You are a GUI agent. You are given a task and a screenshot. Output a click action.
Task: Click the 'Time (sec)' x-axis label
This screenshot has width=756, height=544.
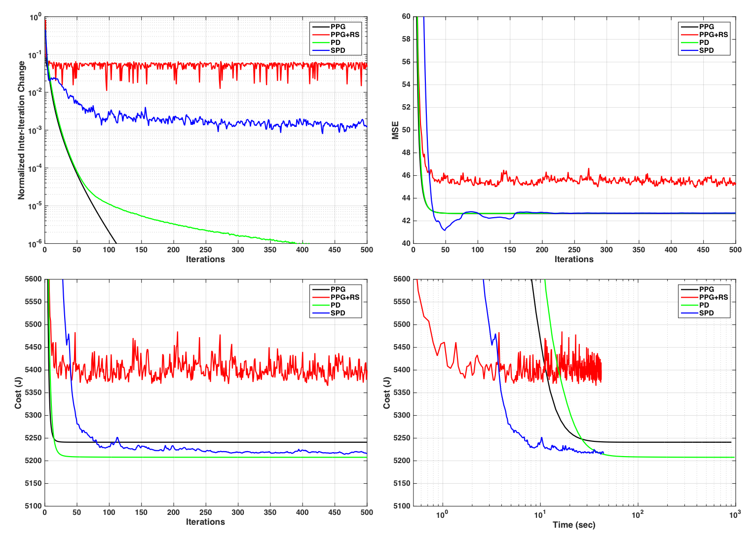(x=573, y=525)
